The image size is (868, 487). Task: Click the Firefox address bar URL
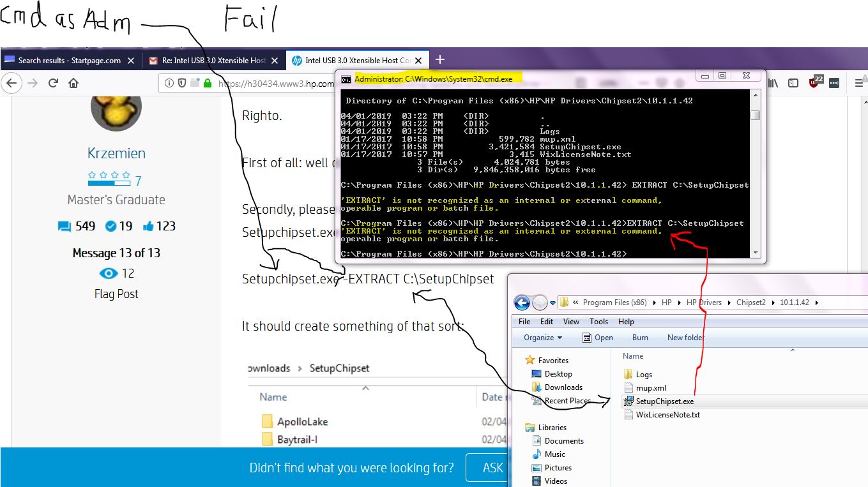pos(276,83)
